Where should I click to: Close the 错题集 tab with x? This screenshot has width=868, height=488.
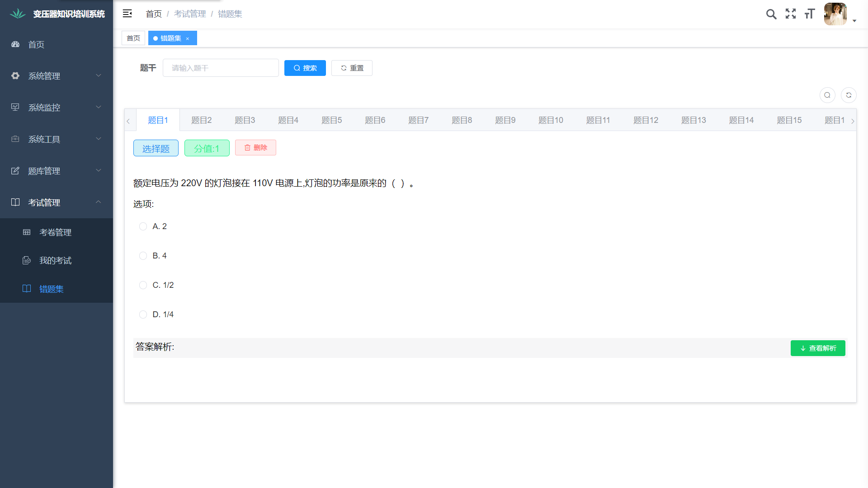(188, 38)
